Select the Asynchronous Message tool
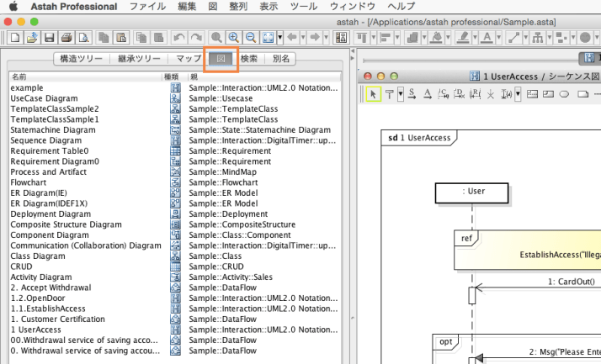Image resolution: width=601 pixels, height=364 pixels. [x=428, y=93]
